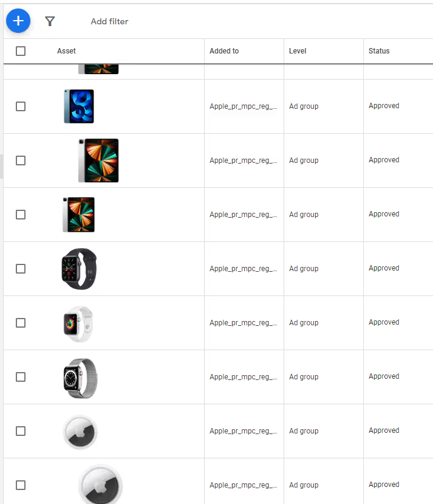433x504 pixels.
Task: Click the smaller AirTag thumbnail
Action: pos(80,432)
